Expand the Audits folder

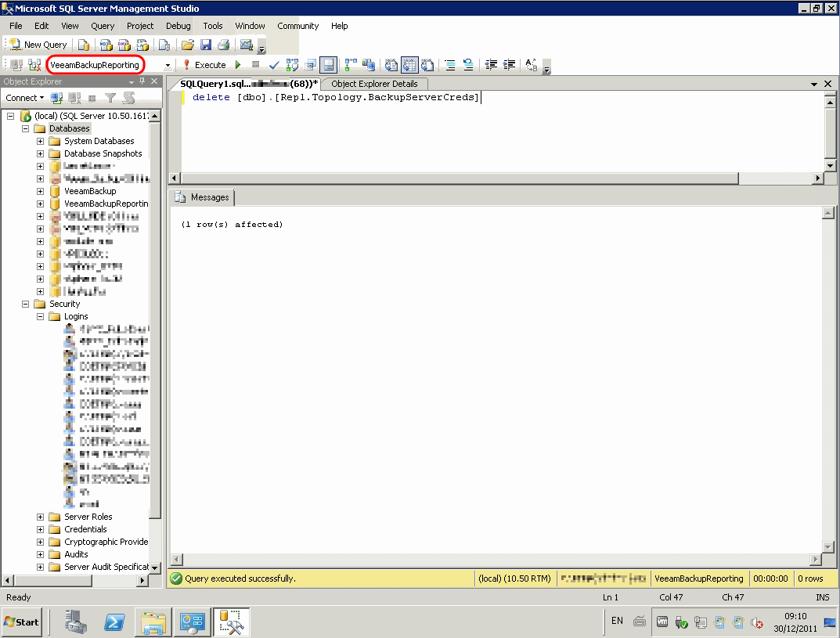pyautogui.click(x=40, y=554)
